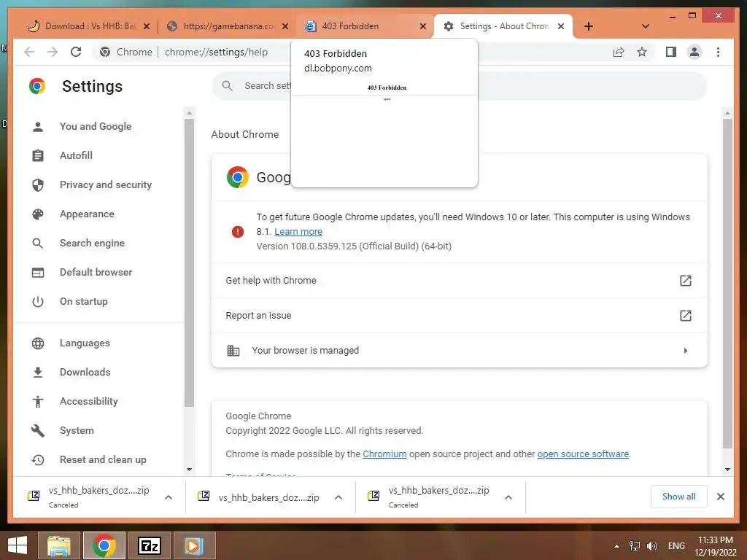Open the side panel icon
This screenshot has width=747, height=560.
(x=671, y=52)
